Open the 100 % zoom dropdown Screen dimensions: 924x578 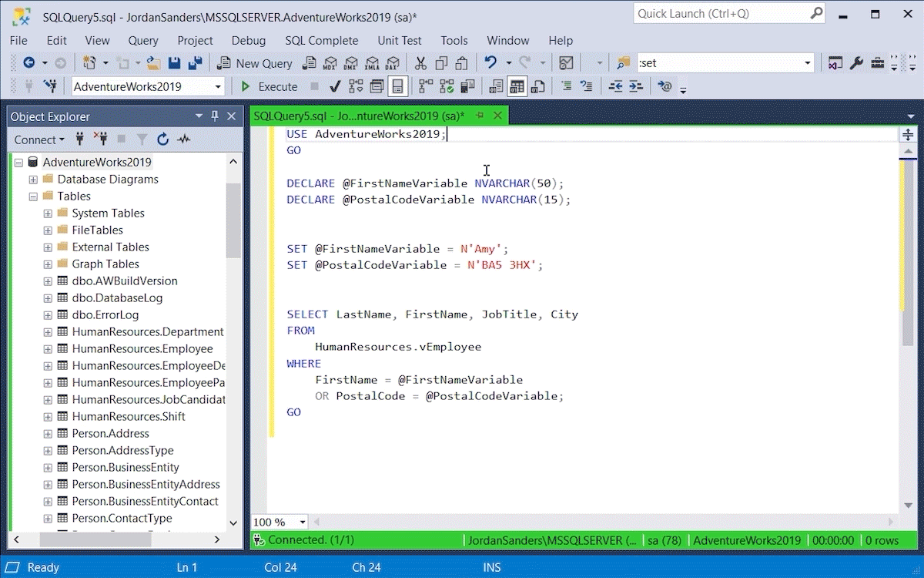pos(303,523)
